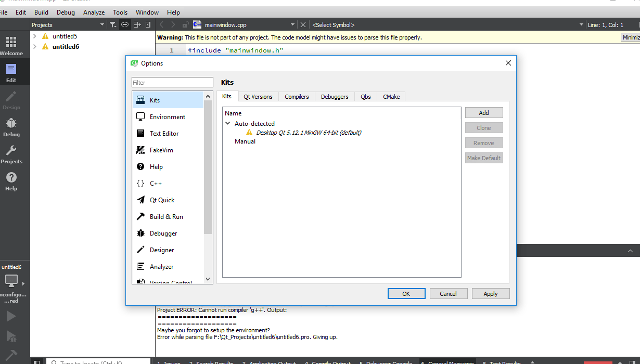Viewport: 640px width, 364px height.
Task: Click the Apply button in Options
Action: pyautogui.click(x=490, y=293)
